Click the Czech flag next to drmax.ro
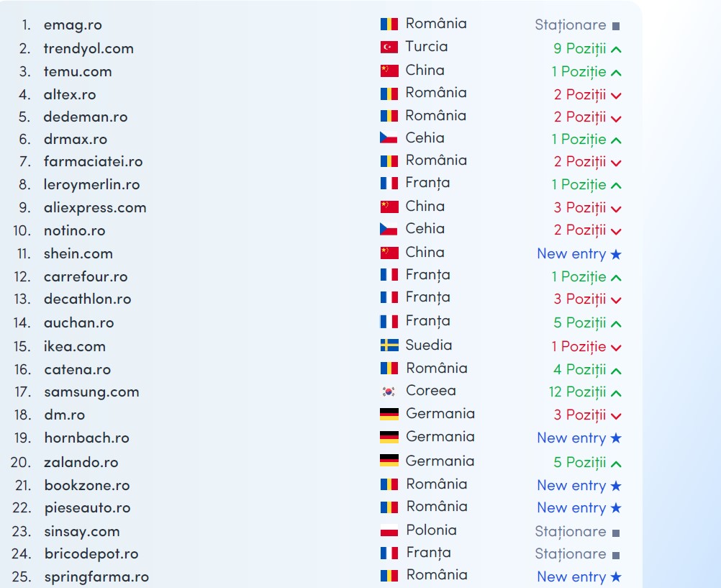This screenshot has height=588, width=721. (x=389, y=138)
